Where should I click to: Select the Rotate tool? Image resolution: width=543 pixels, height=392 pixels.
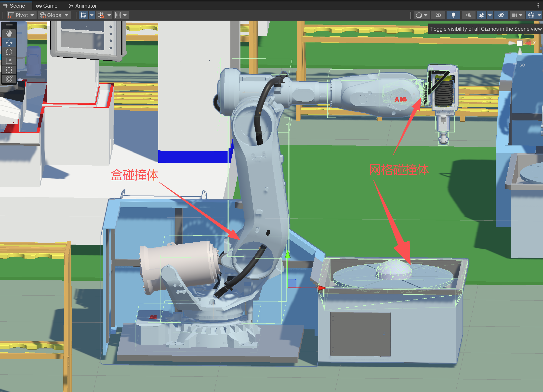pos(9,52)
